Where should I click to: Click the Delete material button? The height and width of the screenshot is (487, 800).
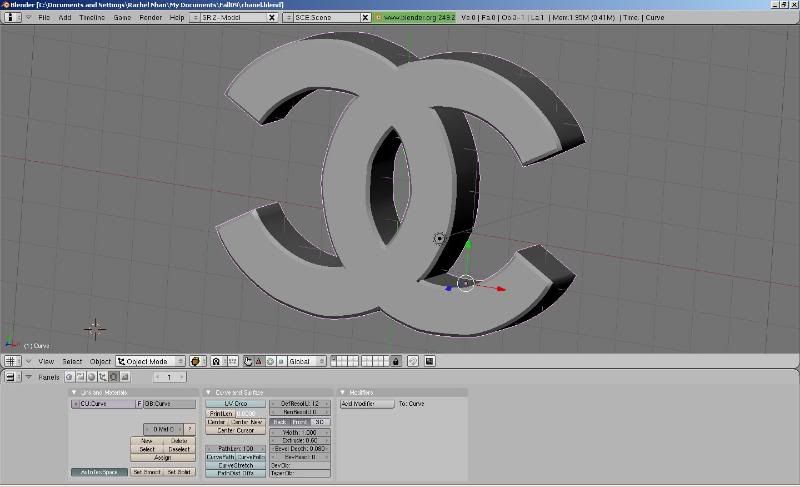pyautogui.click(x=179, y=441)
